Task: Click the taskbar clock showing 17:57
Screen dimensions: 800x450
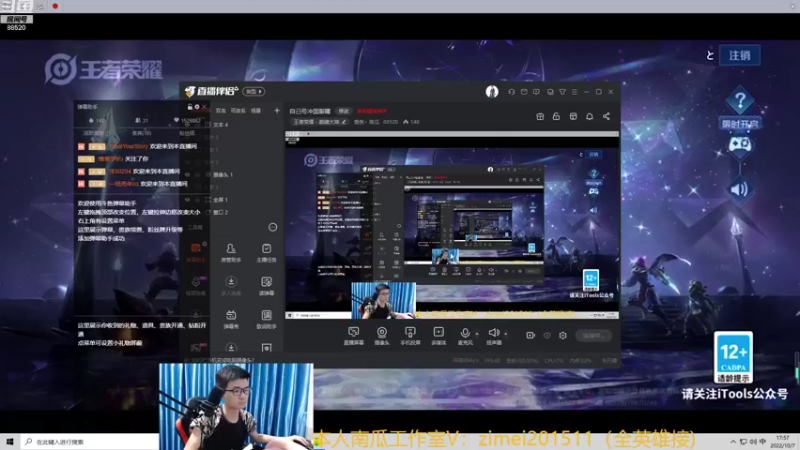Action: pos(783,442)
